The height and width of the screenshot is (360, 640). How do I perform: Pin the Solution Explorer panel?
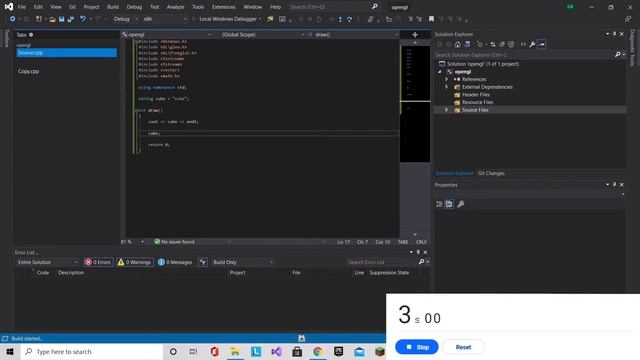[x=614, y=34]
